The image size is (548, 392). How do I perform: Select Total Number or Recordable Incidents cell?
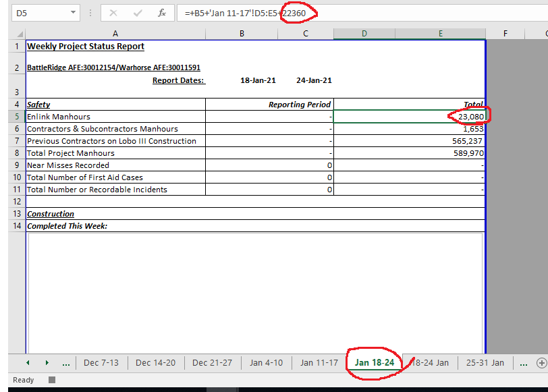click(115, 190)
